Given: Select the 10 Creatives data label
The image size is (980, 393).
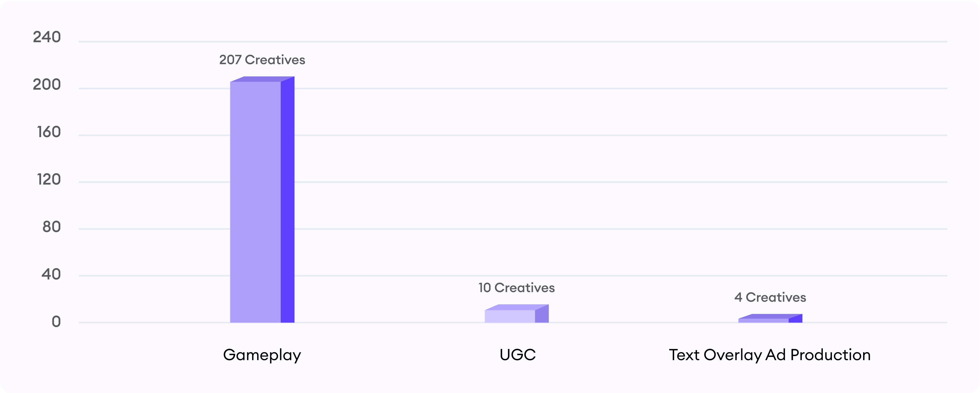Looking at the screenshot, I should 517,288.
